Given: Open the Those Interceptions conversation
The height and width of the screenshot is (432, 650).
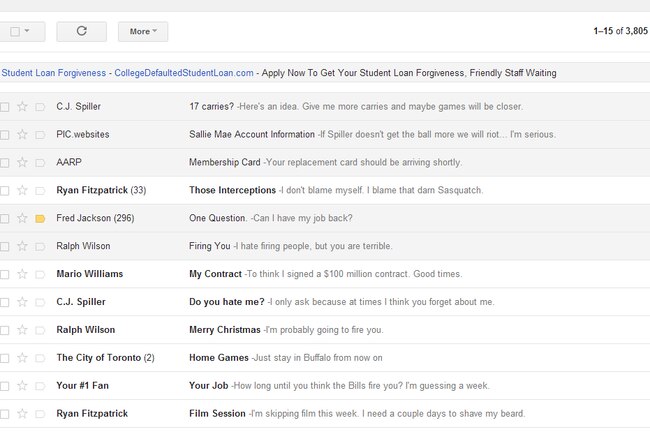Looking at the screenshot, I should pyautogui.click(x=325, y=190).
